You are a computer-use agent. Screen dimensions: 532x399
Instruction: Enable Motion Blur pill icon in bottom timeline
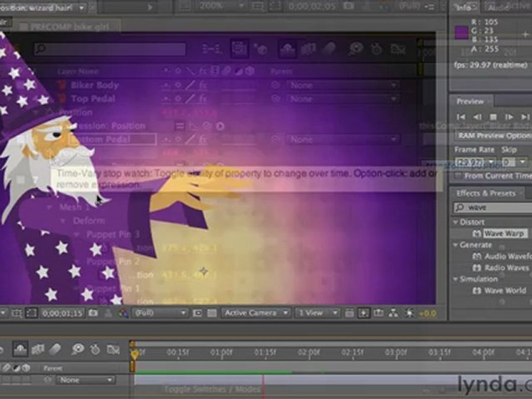click(x=55, y=349)
